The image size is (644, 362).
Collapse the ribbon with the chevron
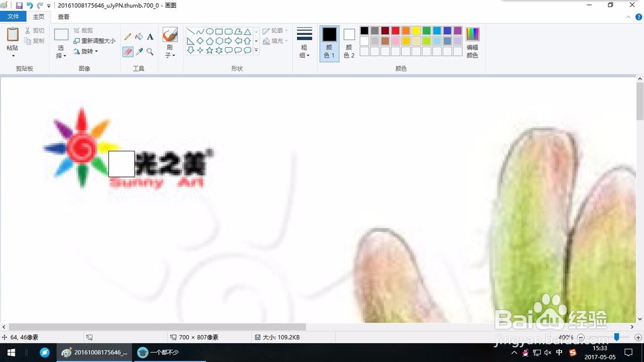(629, 17)
